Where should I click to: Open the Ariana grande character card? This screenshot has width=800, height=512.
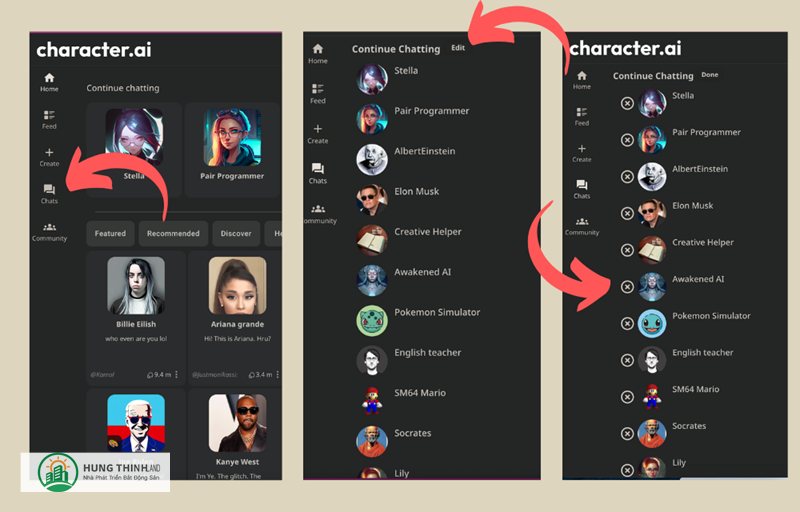coord(235,317)
